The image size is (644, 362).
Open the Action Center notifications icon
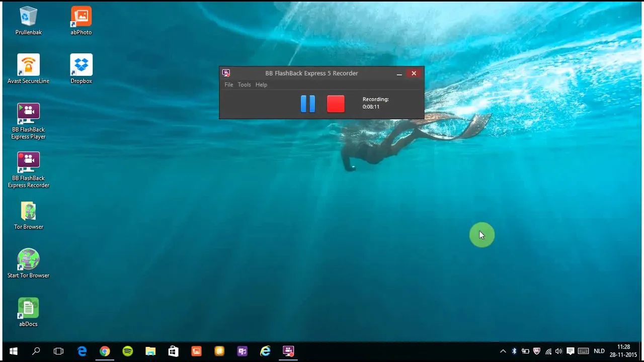(x=570, y=351)
